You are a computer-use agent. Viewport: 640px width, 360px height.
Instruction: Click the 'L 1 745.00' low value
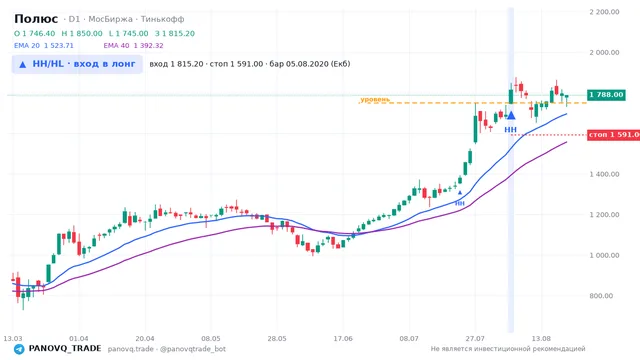coord(129,33)
